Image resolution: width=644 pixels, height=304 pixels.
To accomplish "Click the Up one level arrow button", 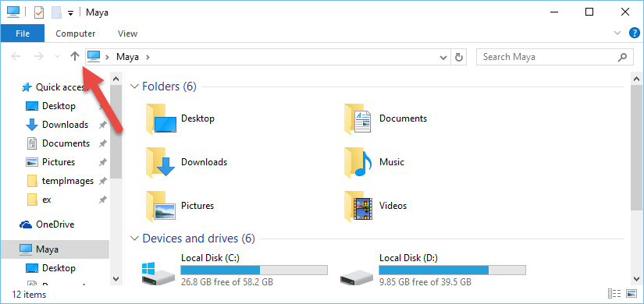I will [74, 57].
